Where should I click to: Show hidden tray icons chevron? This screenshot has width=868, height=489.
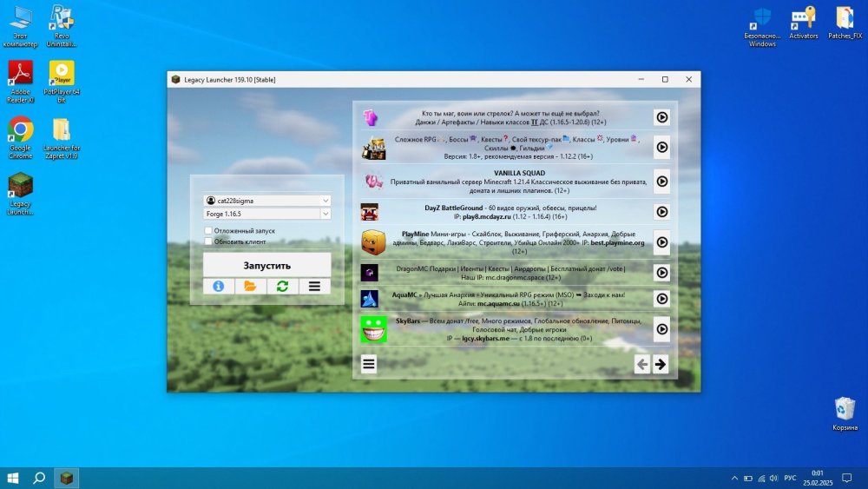[x=734, y=478]
